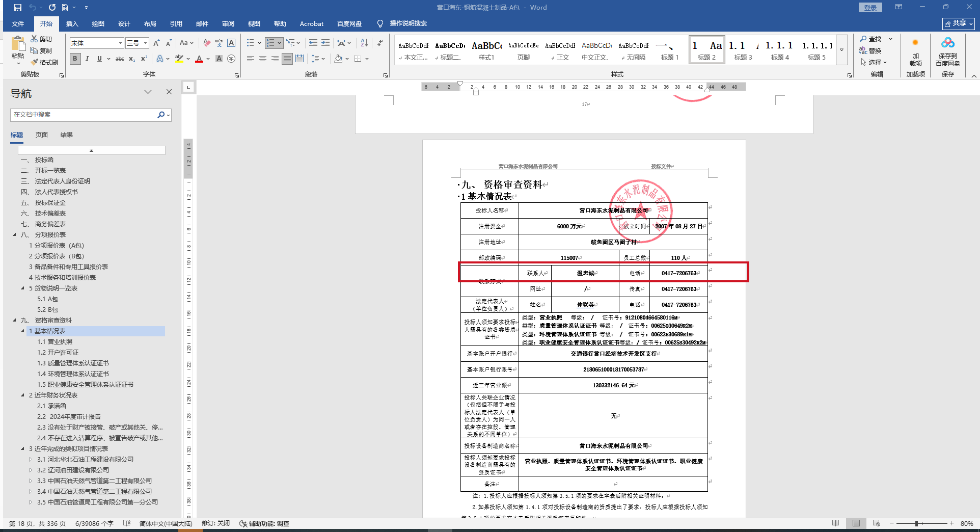This screenshot has width=980, height=532.
Task: Switch to 结果 tab in navigation pane
Action: point(67,135)
